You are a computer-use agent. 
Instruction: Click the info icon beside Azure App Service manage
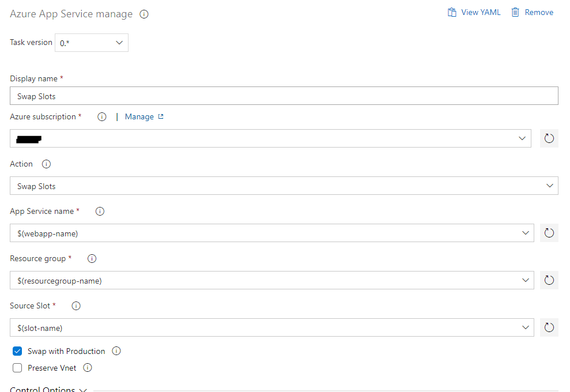pos(144,14)
